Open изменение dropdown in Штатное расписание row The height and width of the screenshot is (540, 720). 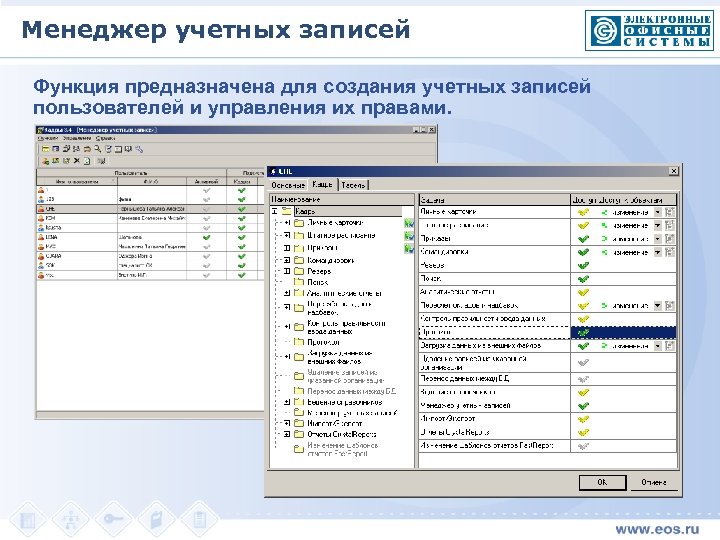658,225
